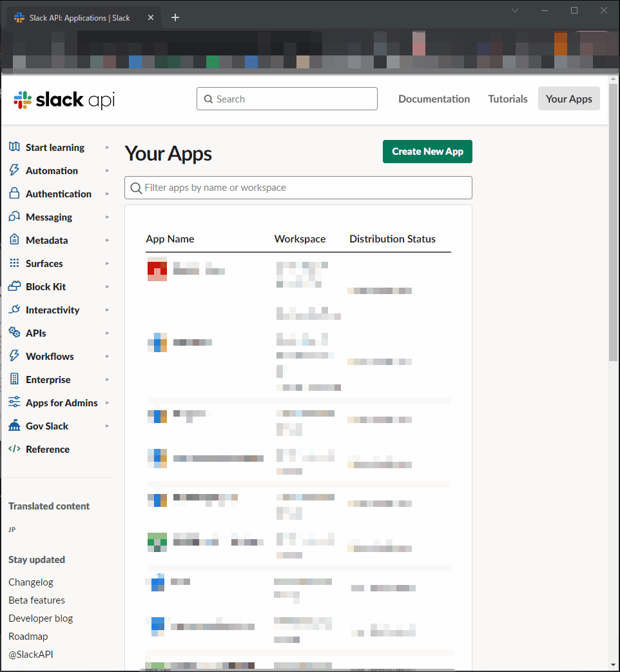Expand the Enterprise section arrow
Image resolution: width=620 pixels, height=672 pixels.
pos(107,379)
